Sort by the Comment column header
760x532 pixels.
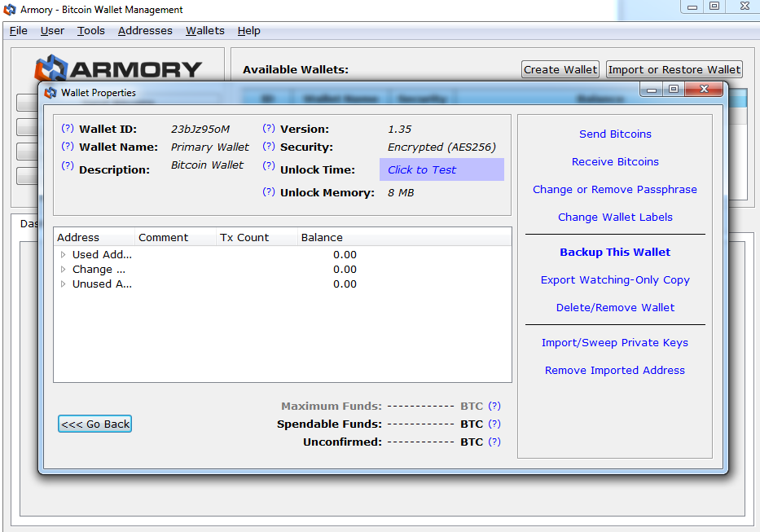[175, 237]
